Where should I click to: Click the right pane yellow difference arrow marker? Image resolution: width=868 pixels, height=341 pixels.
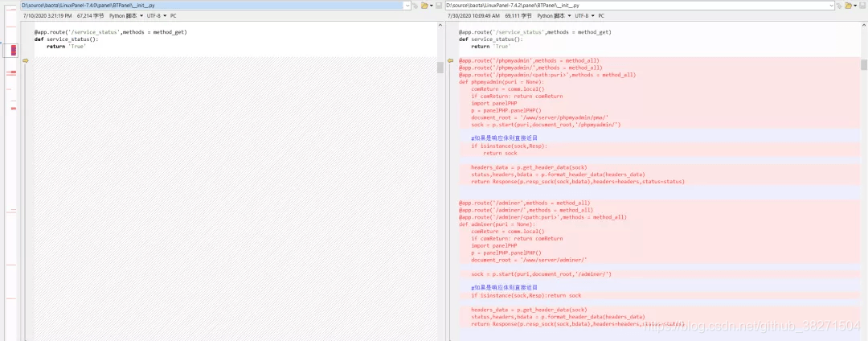(450, 61)
